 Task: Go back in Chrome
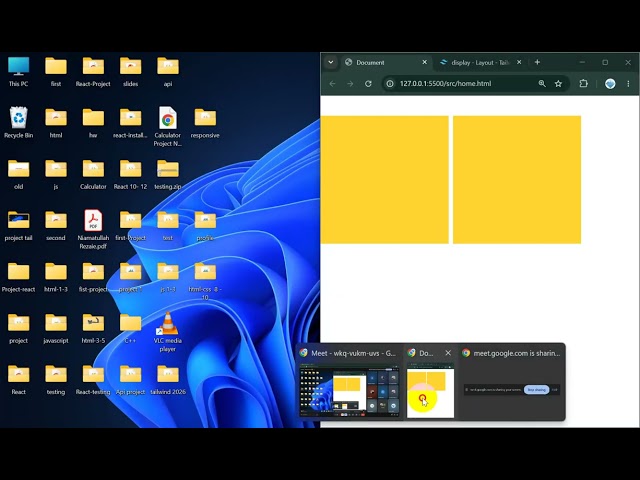[333, 84]
